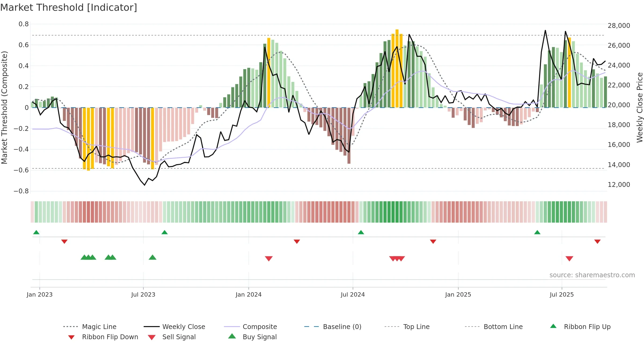Click the −0.6 left axis tick label
The width and height of the screenshot is (644, 362).
21,170
